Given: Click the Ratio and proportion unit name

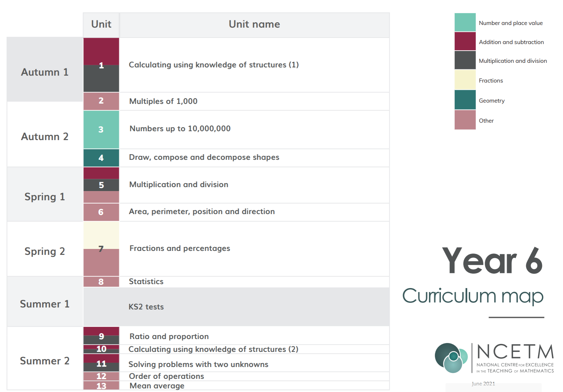Looking at the screenshot, I should pos(169,336).
